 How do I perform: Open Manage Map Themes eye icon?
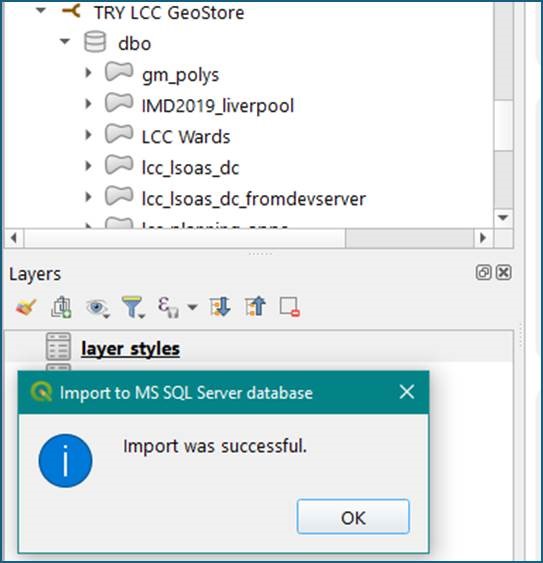[97, 308]
